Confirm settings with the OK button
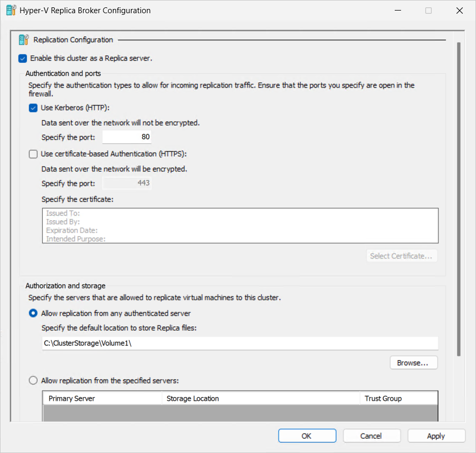Viewport: 476px width, 453px height. (x=307, y=436)
